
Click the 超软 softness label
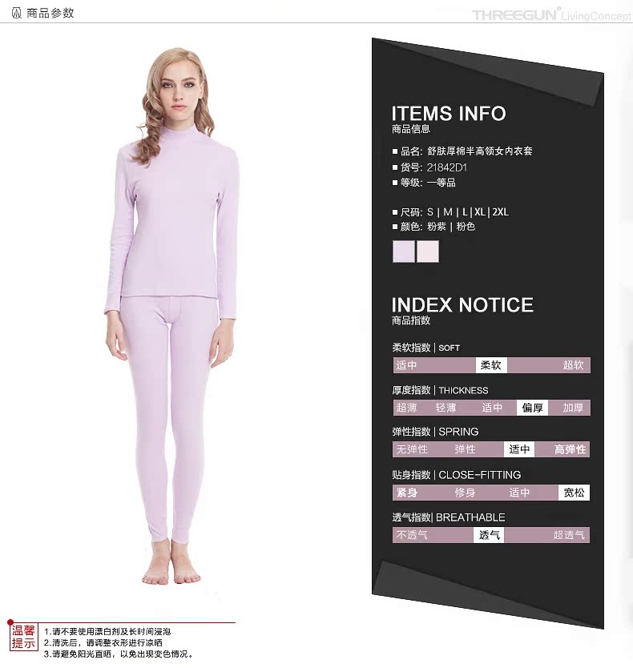(573, 365)
